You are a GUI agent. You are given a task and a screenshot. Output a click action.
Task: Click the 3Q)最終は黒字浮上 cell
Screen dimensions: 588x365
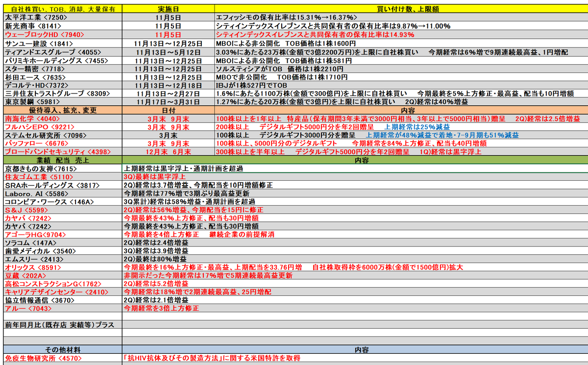(x=355, y=176)
